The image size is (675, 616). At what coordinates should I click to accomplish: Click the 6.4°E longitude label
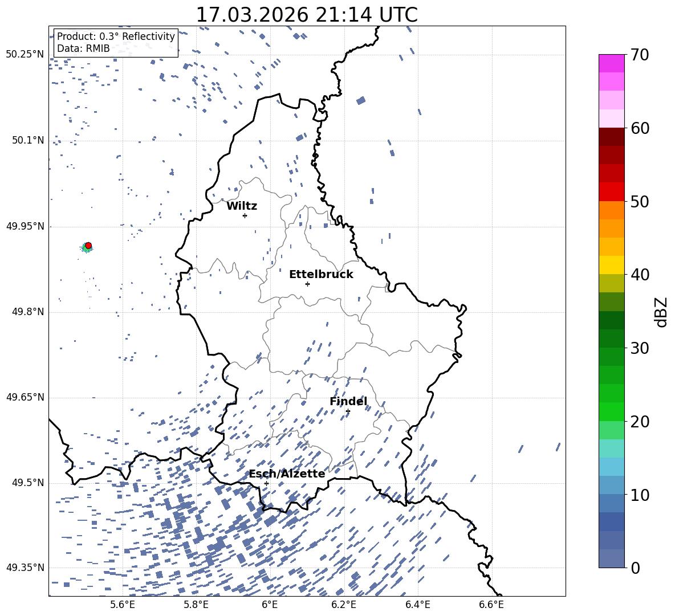click(417, 605)
